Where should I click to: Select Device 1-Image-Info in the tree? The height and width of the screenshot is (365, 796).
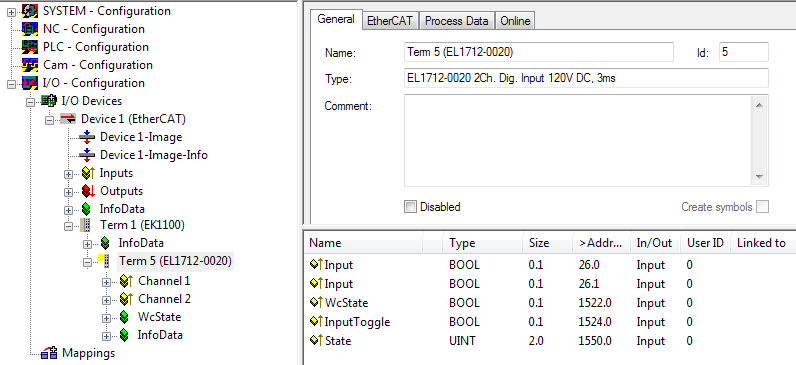coord(154,155)
